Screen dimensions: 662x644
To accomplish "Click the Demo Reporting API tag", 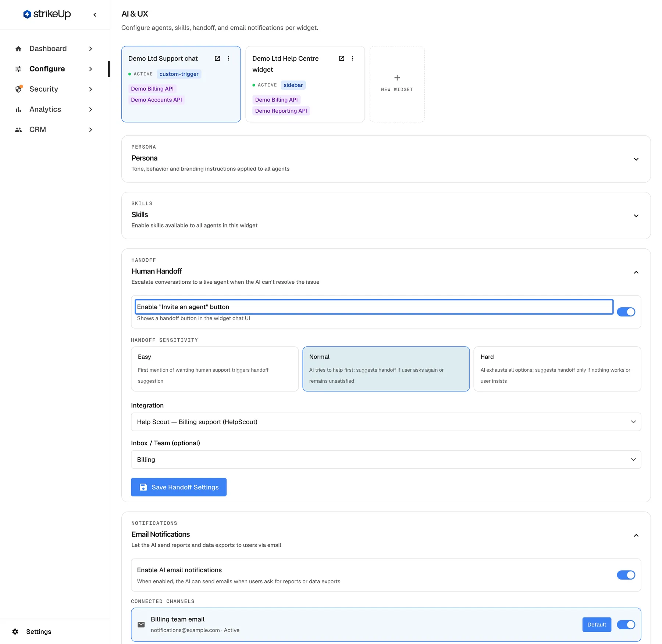I will coord(281,111).
